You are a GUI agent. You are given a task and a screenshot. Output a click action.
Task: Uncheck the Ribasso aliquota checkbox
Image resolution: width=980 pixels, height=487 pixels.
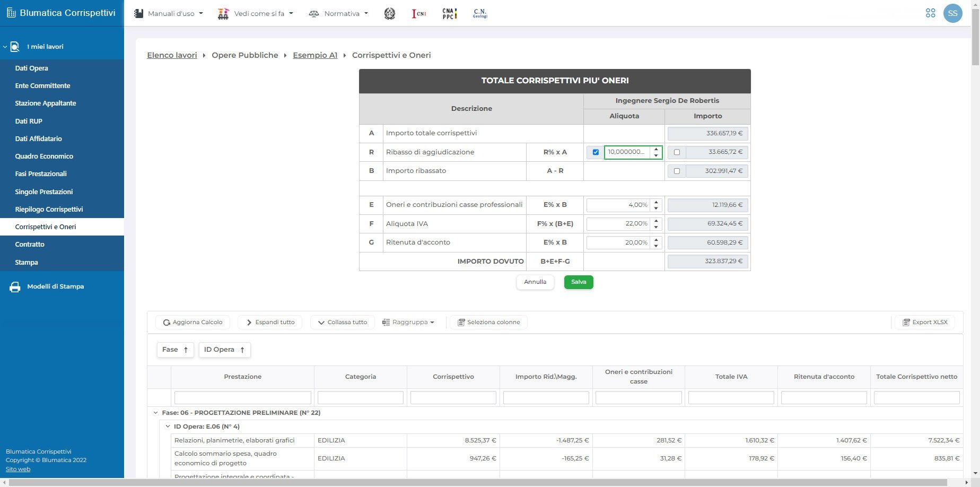(596, 152)
